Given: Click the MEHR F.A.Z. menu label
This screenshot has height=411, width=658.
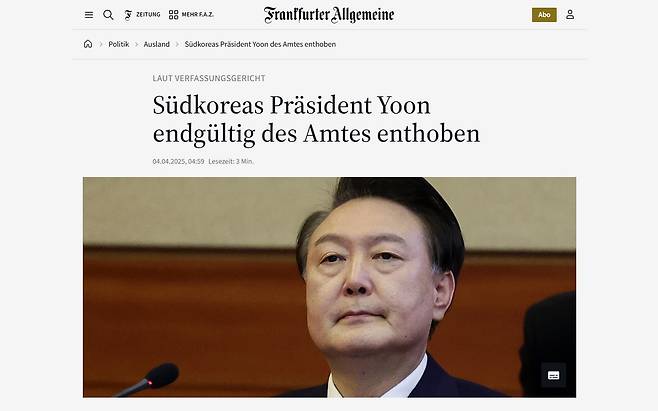Looking at the screenshot, I should pyautogui.click(x=198, y=15).
